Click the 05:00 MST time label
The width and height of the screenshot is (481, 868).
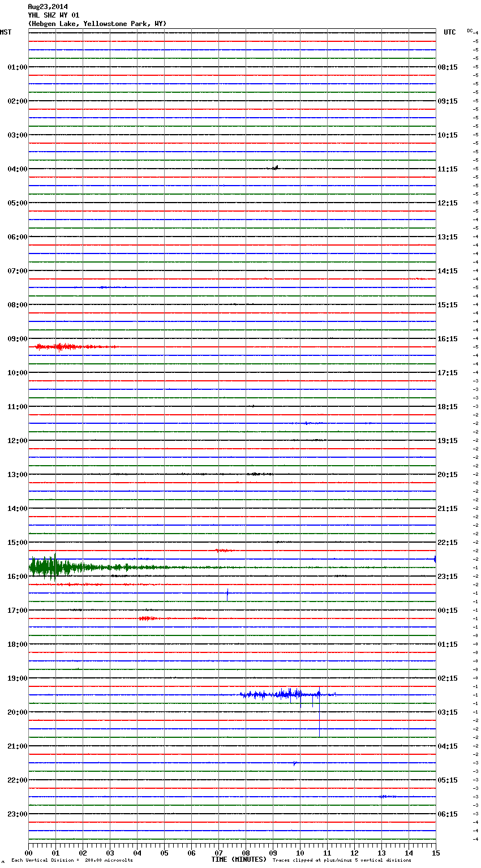[x=17, y=203]
